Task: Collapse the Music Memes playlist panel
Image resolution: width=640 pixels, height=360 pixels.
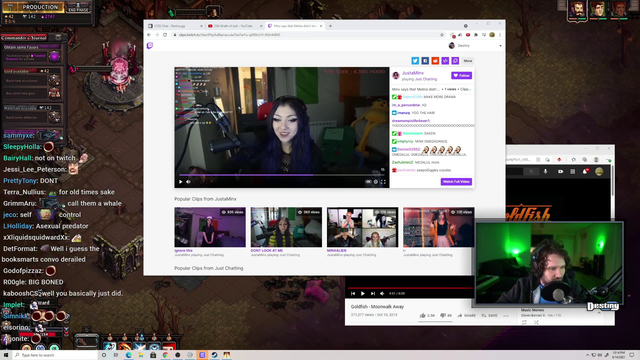Action: pos(599,313)
